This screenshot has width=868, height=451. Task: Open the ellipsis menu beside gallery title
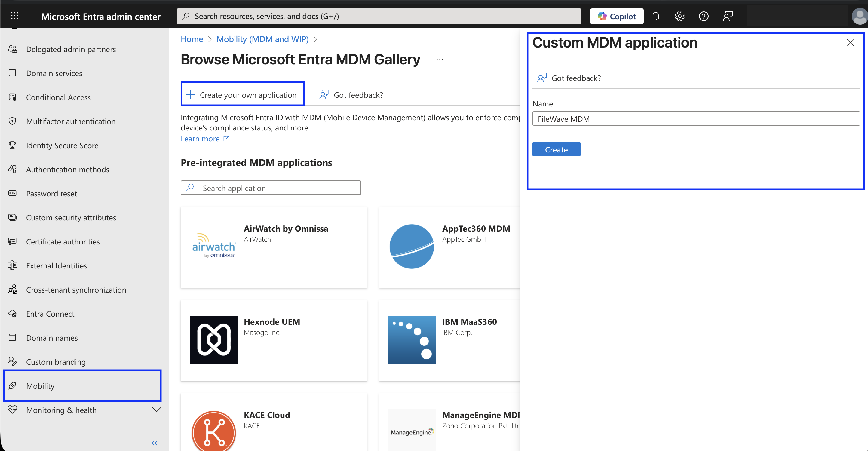pyautogui.click(x=439, y=60)
